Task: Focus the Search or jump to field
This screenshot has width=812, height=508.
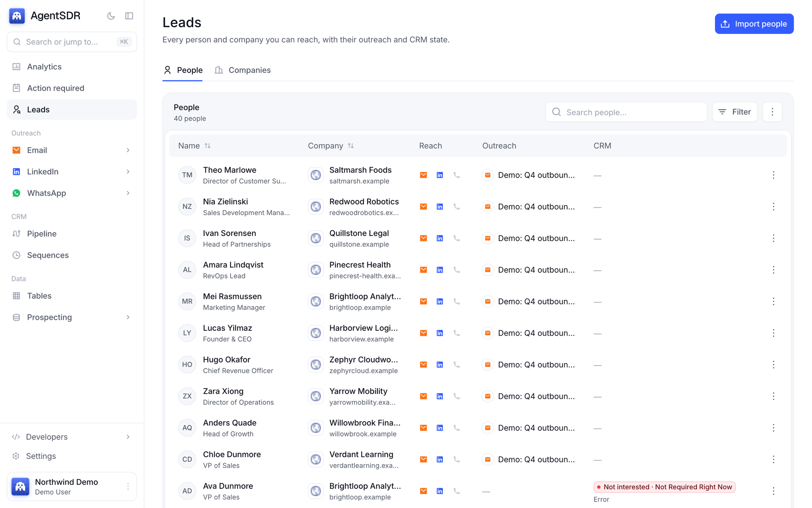Action: click(x=72, y=42)
